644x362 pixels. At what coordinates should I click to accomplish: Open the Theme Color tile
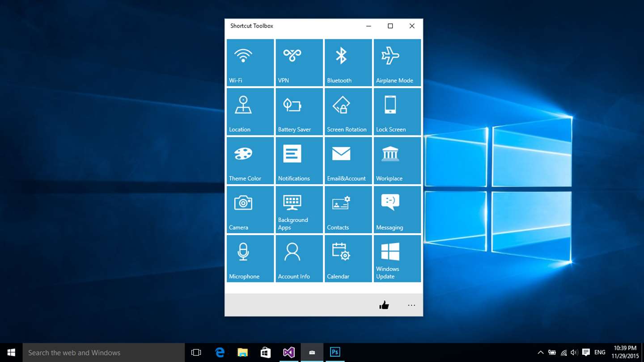[250, 160]
